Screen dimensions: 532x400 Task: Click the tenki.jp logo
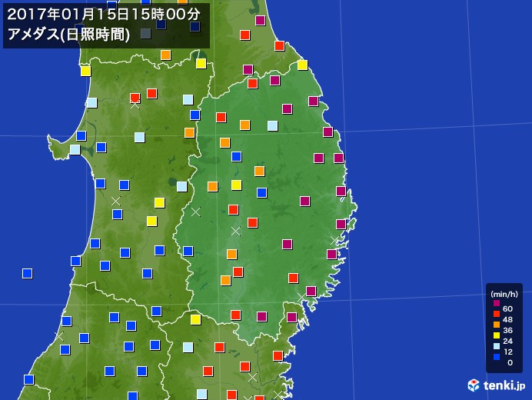pos(497,385)
